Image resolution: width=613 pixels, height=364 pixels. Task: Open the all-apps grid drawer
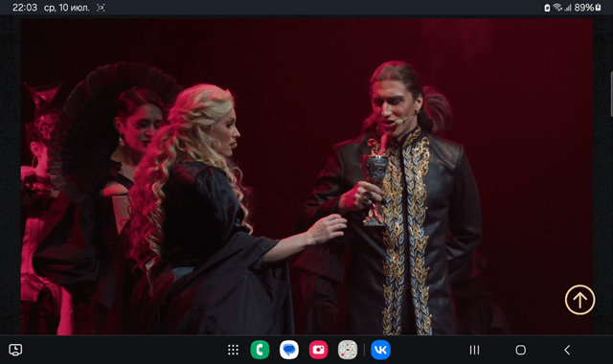(x=233, y=350)
